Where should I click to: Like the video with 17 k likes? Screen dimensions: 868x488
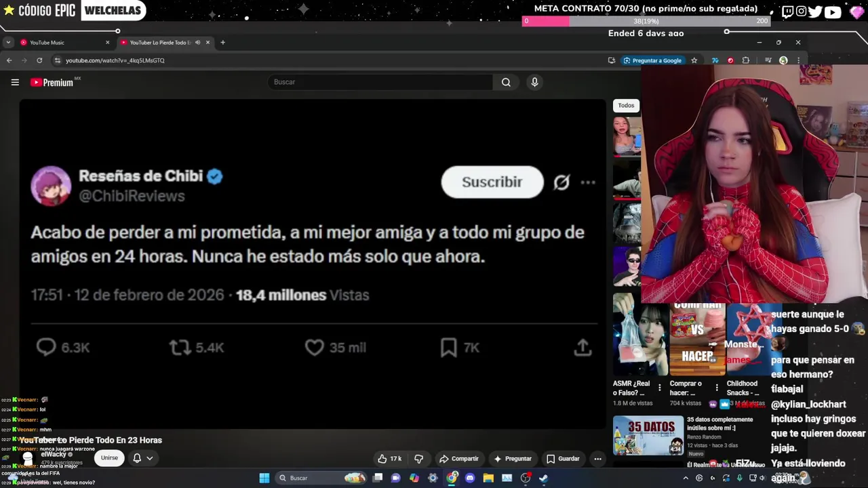[x=389, y=459]
